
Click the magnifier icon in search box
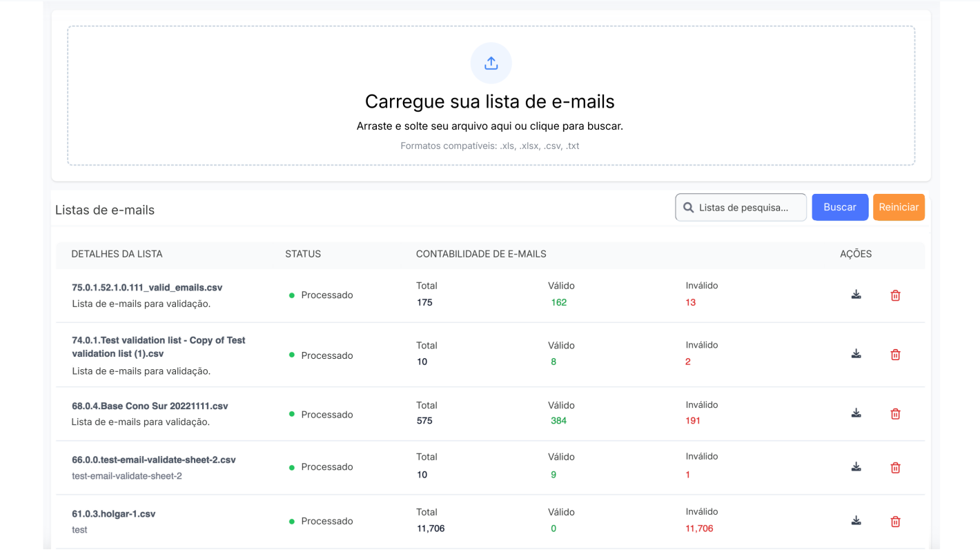point(688,208)
